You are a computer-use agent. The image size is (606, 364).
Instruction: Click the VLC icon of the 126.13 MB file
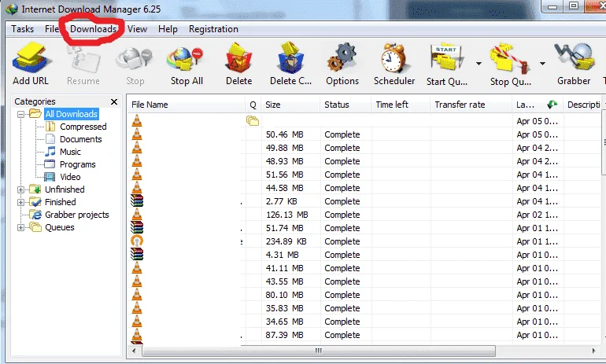137,215
